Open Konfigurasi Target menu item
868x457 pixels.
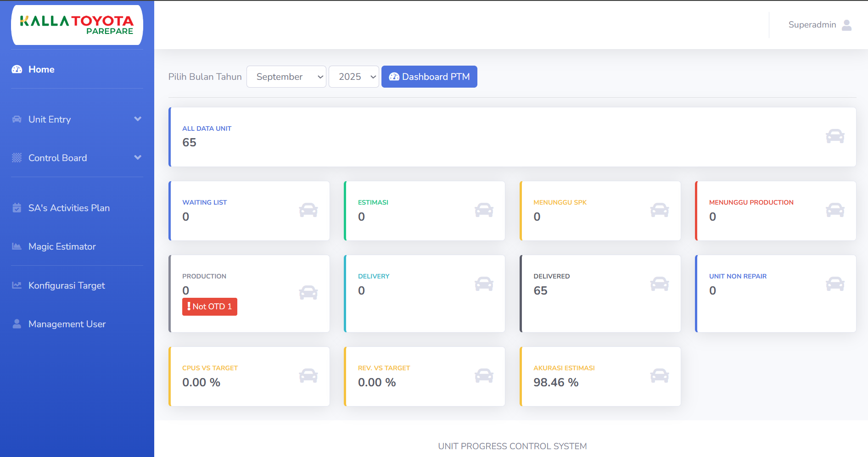(67, 285)
